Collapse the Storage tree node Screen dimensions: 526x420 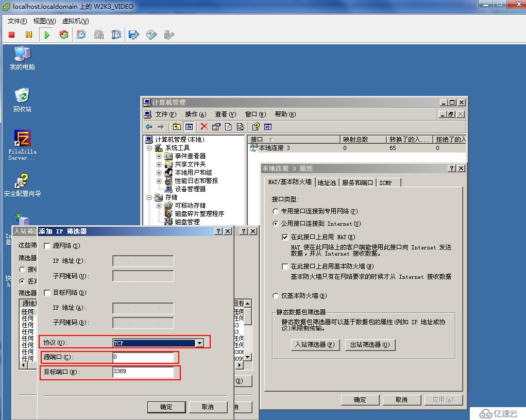point(149,197)
